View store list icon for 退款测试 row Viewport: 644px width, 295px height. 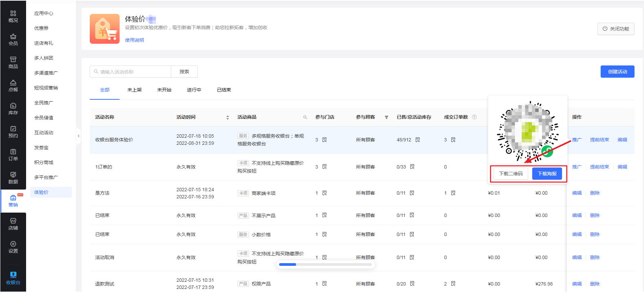[x=325, y=283]
